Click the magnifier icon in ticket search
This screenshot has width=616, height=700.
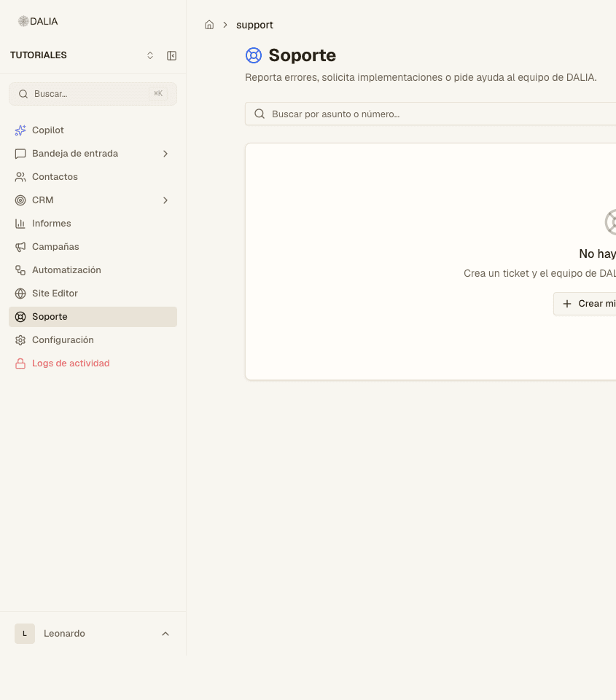coord(260,114)
